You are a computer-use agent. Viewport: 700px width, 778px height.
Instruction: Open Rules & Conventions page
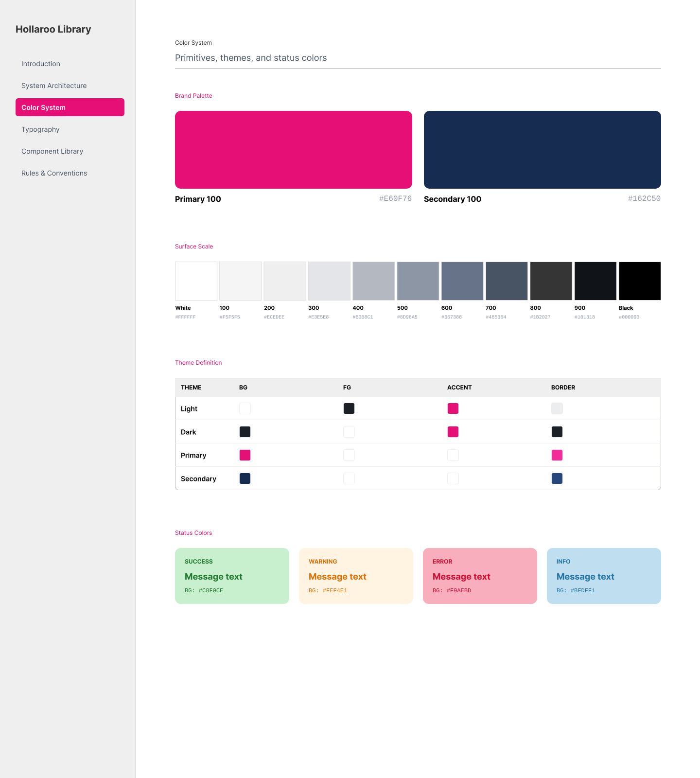click(x=70, y=173)
